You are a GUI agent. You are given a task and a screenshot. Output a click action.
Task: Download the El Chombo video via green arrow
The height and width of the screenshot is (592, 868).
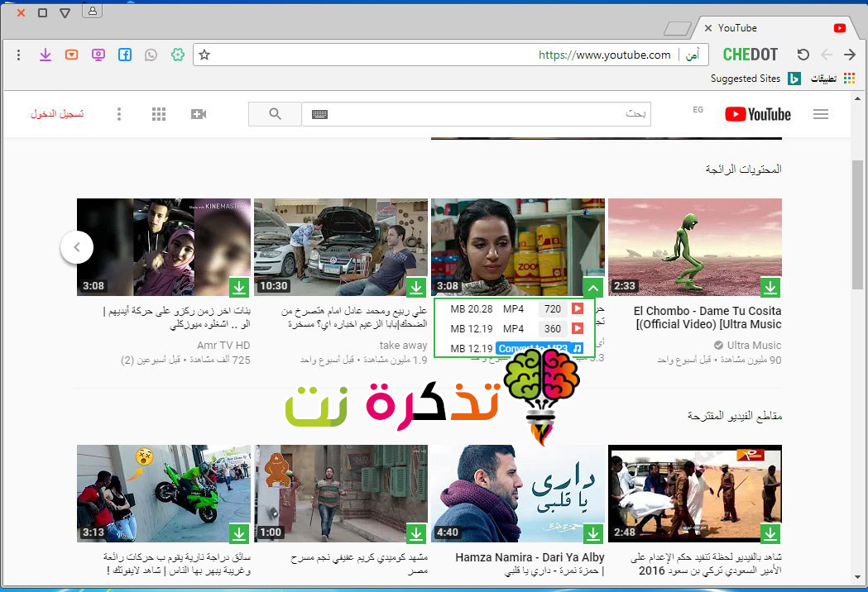tap(770, 287)
